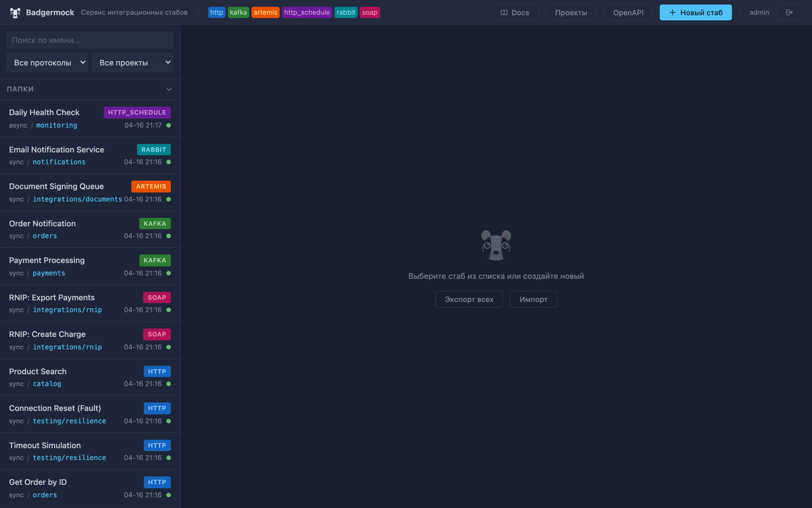Click the ARTEMIS badge on Document Signing Queue
The image size is (812, 508).
click(151, 187)
